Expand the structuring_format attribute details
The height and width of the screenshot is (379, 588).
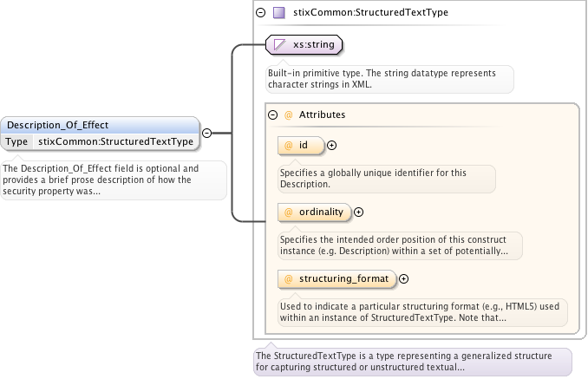point(403,278)
